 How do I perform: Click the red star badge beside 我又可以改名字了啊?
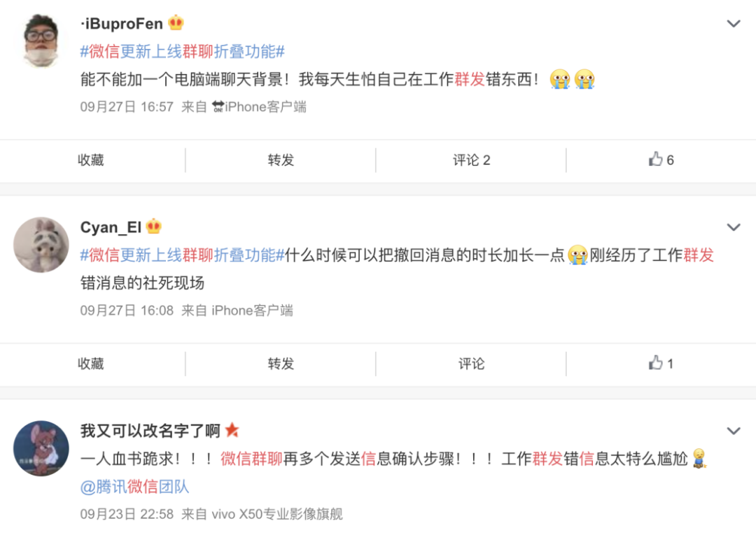232,429
